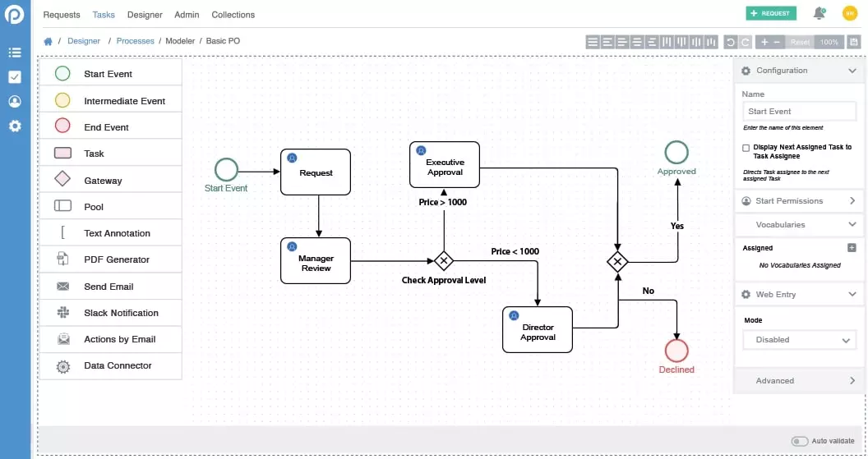Open the user profile icon in left sidebar

click(x=15, y=101)
